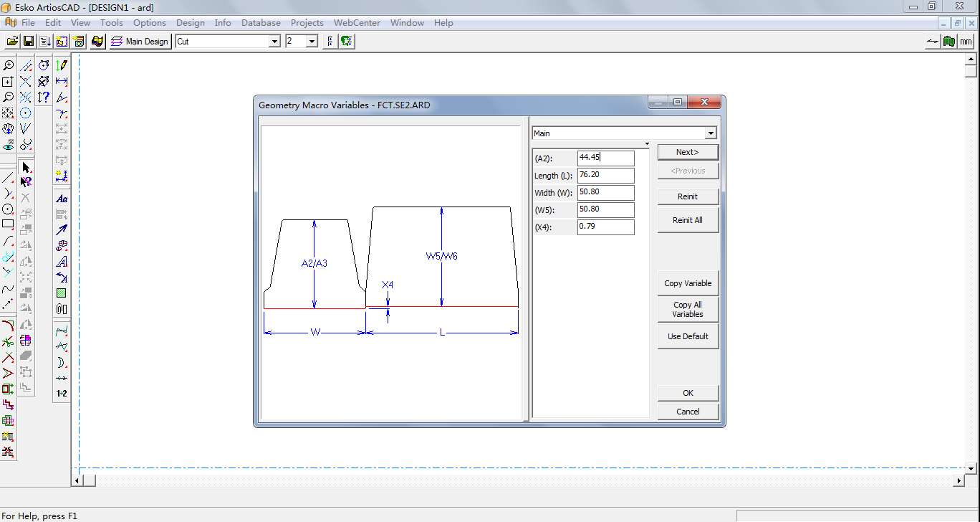
Task: Open the WebCenter menu
Action: coord(357,23)
